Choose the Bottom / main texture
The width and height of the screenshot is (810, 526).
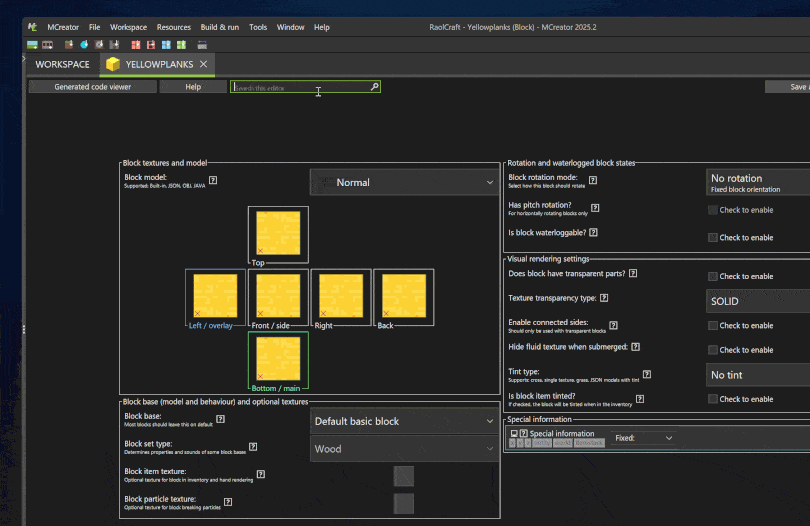[x=278, y=359]
